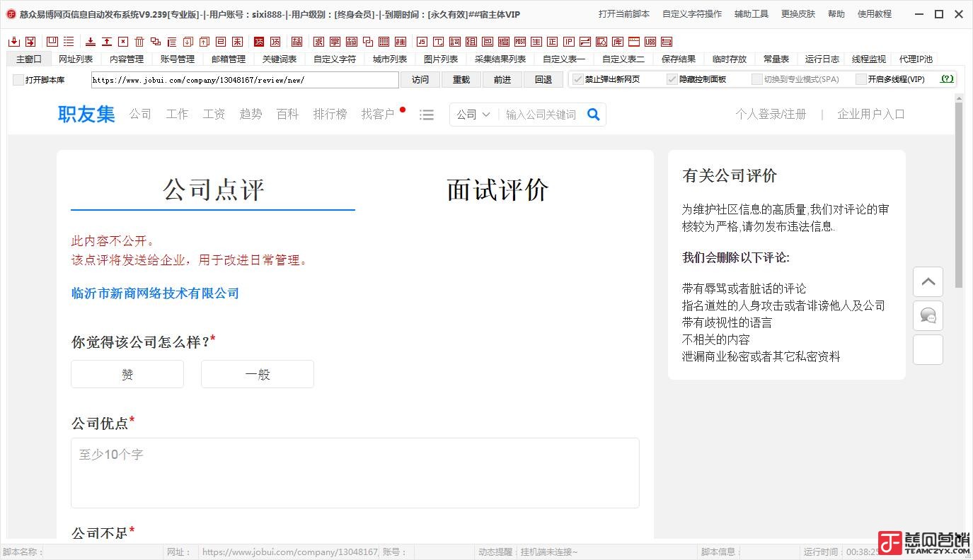973x560 pixels.
Task: Click the 库 library toolbar icon
Action: 617,42
